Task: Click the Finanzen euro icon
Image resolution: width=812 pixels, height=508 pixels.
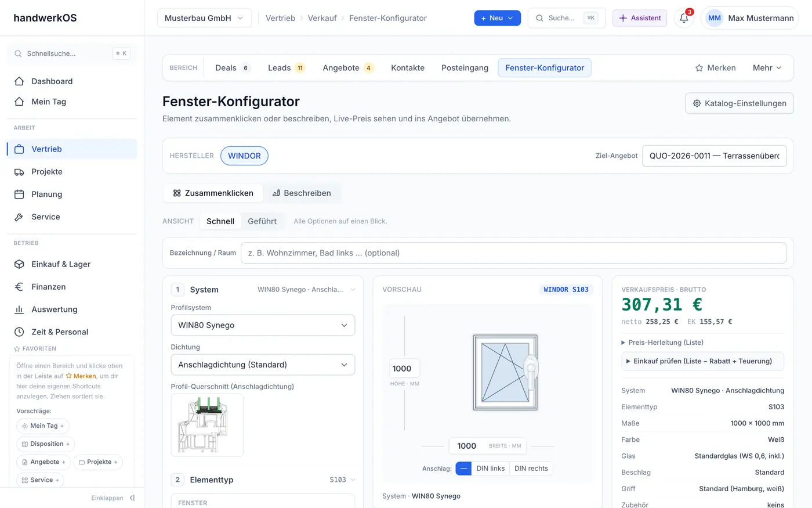Action: click(x=19, y=287)
